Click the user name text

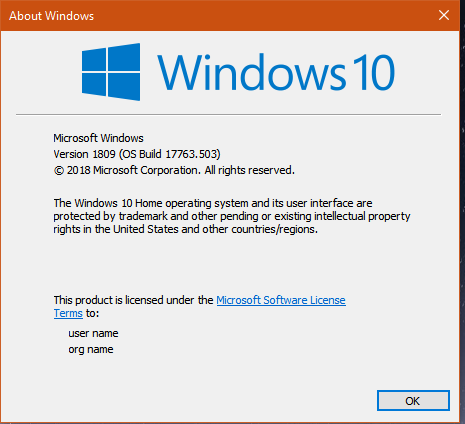click(x=93, y=333)
